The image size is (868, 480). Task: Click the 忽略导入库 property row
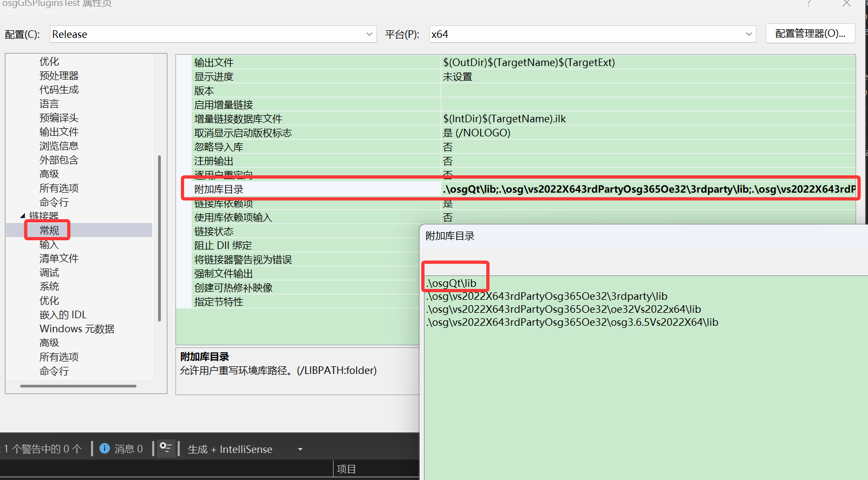click(x=524, y=147)
